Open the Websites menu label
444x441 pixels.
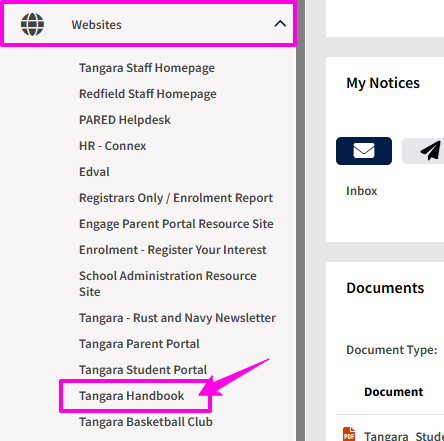point(96,25)
